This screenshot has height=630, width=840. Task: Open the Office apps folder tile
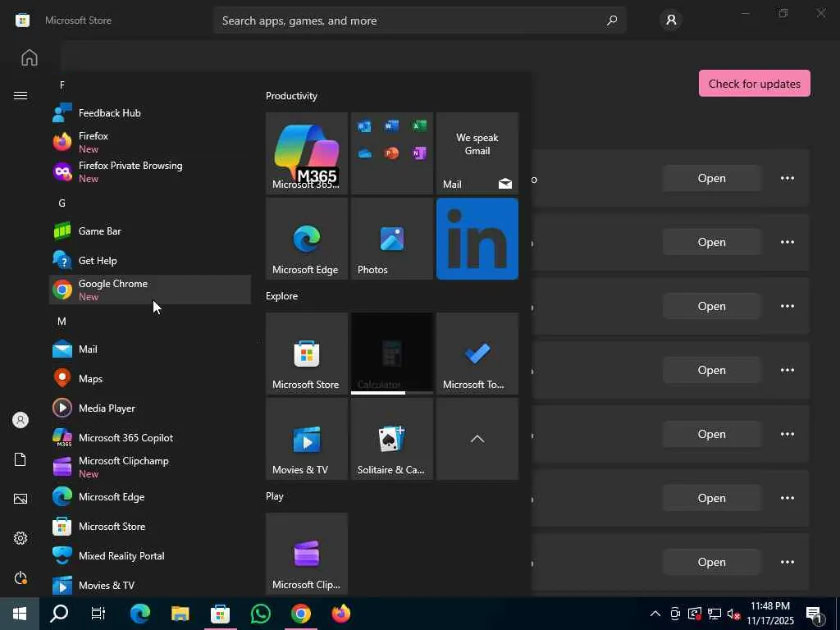pyautogui.click(x=391, y=153)
